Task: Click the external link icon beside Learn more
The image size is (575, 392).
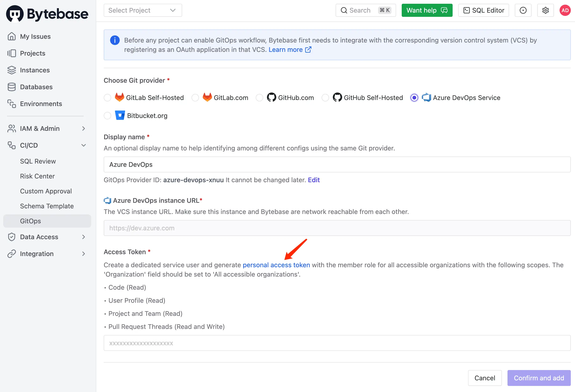Action: click(308, 50)
